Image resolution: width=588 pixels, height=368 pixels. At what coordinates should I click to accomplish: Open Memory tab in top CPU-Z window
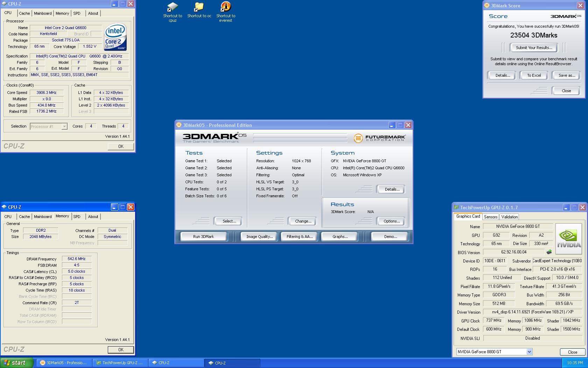click(x=62, y=13)
